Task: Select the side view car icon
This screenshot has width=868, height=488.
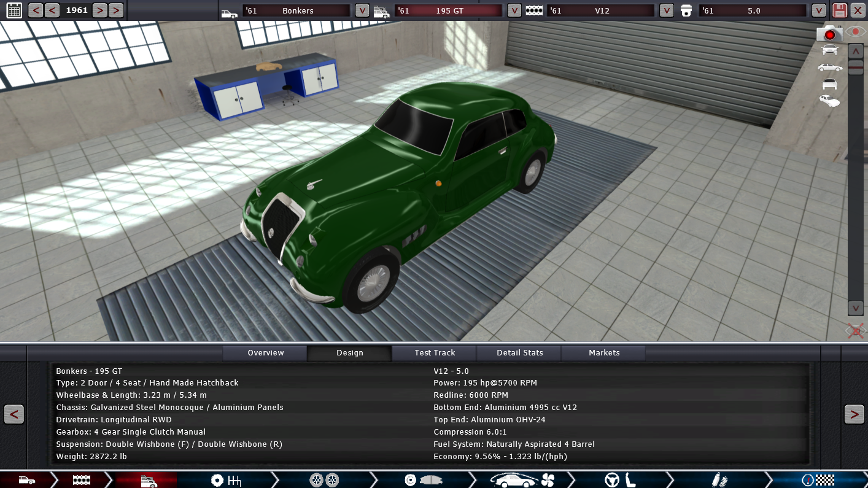Action: pyautogui.click(x=829, y=68)
